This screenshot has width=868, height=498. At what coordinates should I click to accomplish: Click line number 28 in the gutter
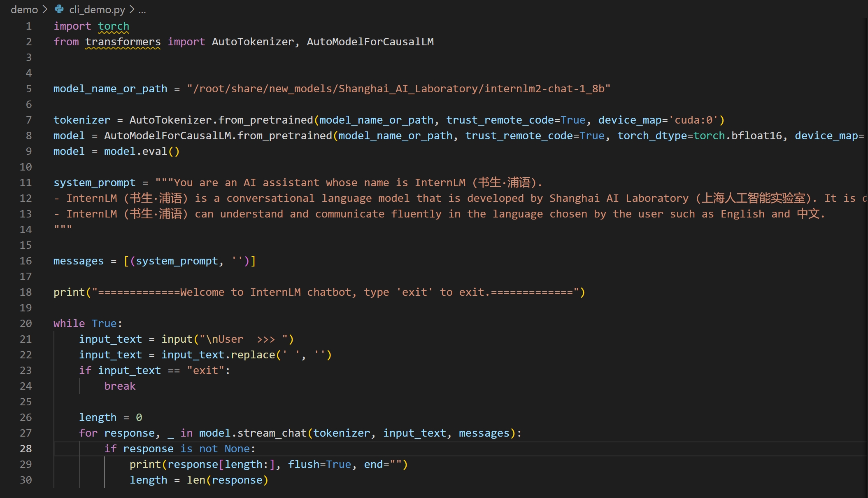coord(26,449)
